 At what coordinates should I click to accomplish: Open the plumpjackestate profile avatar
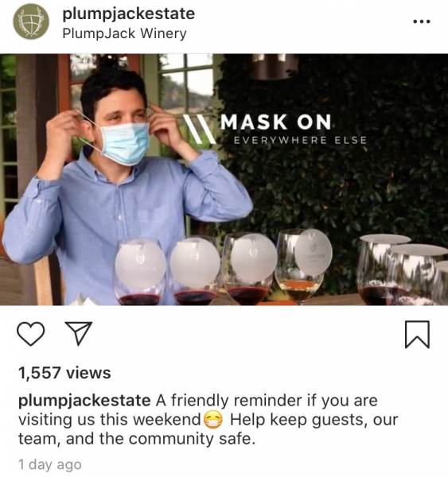[31, 21]
